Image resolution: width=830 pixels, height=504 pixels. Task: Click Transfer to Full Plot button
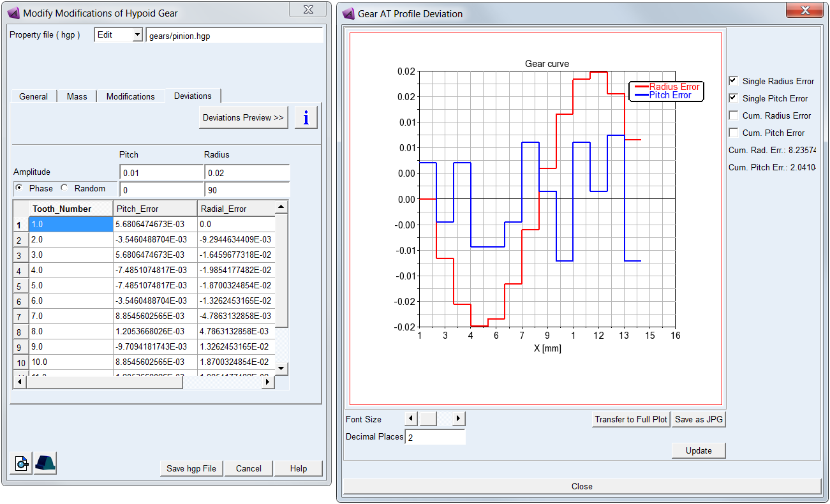pyautogui.click(x=631, y=419)
